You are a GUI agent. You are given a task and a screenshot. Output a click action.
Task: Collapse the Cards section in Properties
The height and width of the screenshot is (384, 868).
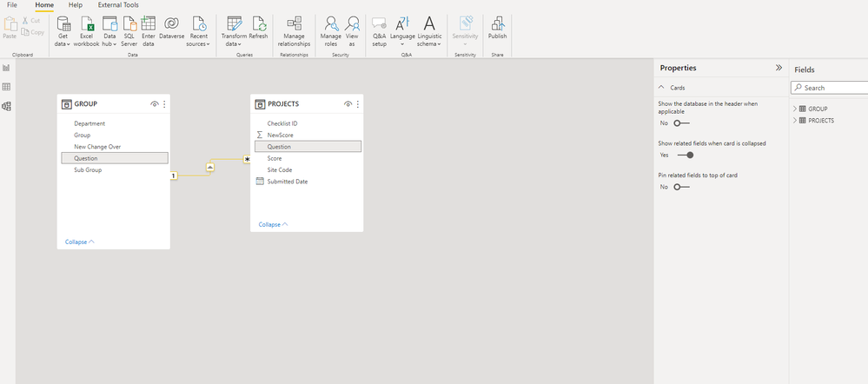click(661, 88)
